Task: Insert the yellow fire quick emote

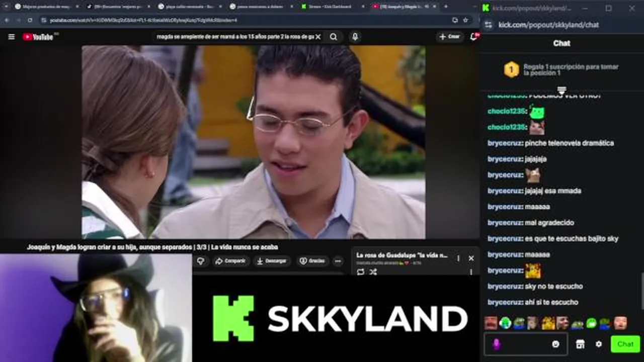Action: pos(548,323)
